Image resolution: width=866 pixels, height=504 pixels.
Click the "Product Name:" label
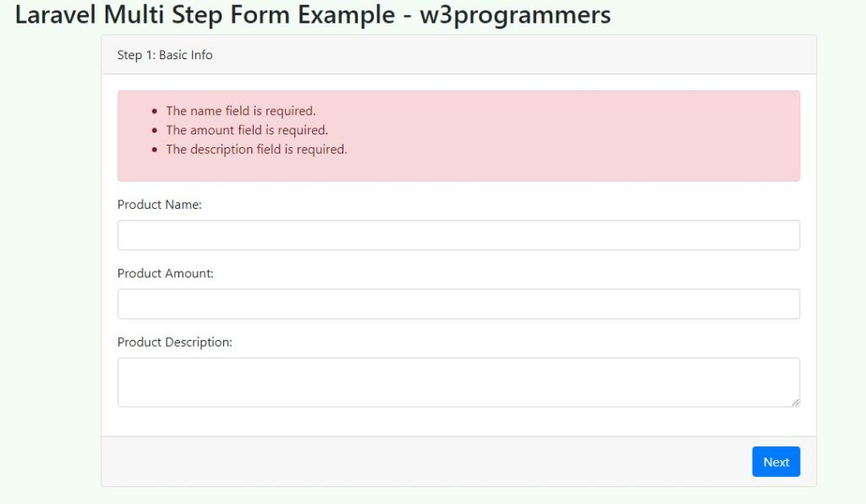(160, 205)
